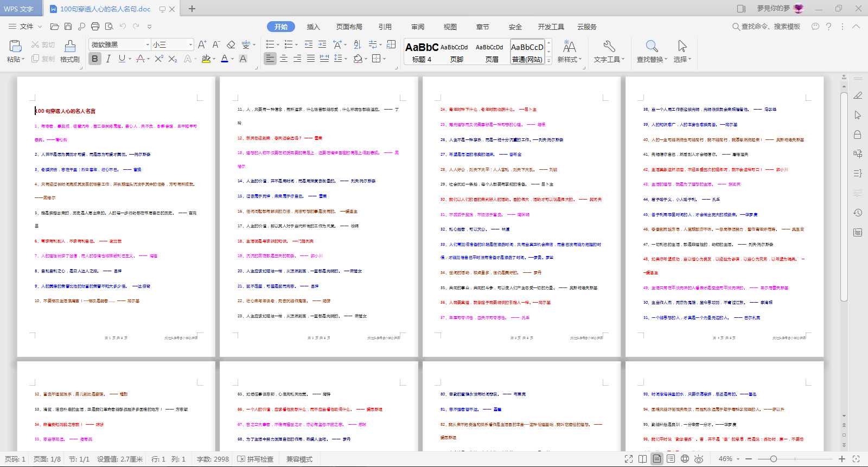Screen dimensions: 868x467
Task: Switch to the 引用 tab
Action: click(x=385, y=27)
